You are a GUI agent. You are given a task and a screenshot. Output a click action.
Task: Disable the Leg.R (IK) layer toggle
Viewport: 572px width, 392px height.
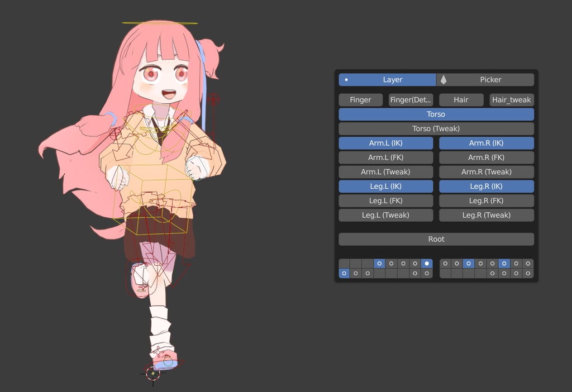tap(486, 186)
